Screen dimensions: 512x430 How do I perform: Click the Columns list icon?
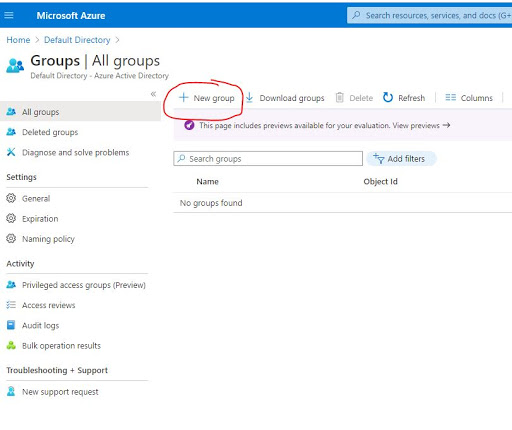pos(450,98)
